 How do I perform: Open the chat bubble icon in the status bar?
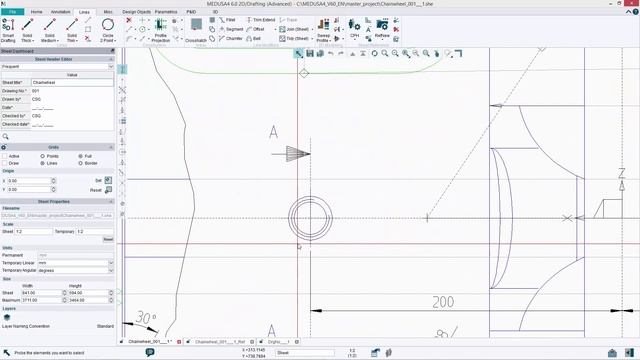coord(150,352)
